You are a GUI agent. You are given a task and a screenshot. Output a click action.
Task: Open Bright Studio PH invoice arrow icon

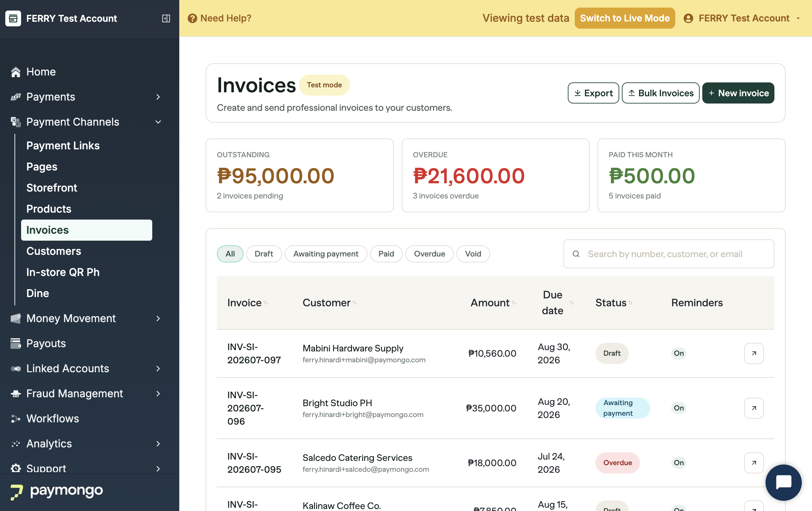pyautogui.click(x=754, y=408)
